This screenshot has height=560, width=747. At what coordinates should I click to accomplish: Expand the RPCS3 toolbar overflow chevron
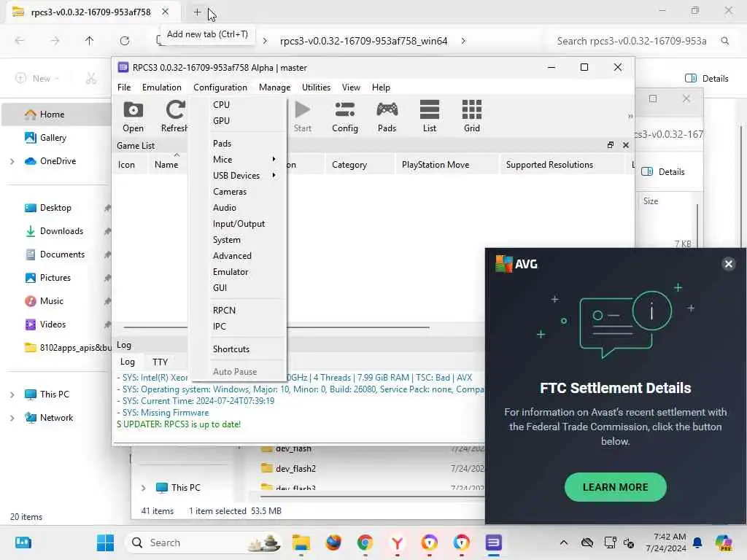pyautogui.click(x=630, y=116)
